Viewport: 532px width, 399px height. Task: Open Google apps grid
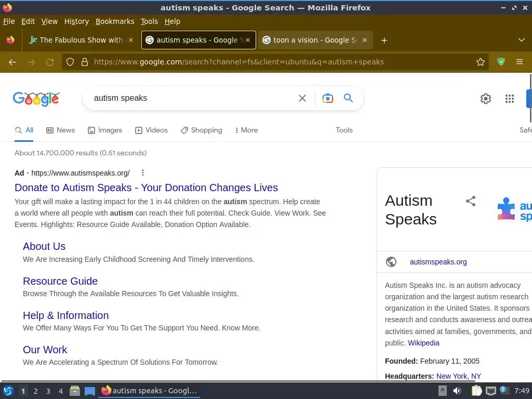click(x=509, y=99)
